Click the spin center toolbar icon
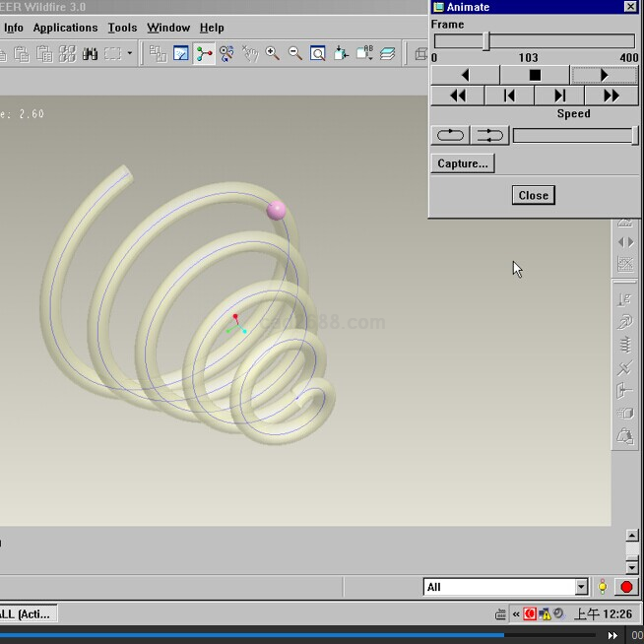644x644 pixels. tap(205, 54)
